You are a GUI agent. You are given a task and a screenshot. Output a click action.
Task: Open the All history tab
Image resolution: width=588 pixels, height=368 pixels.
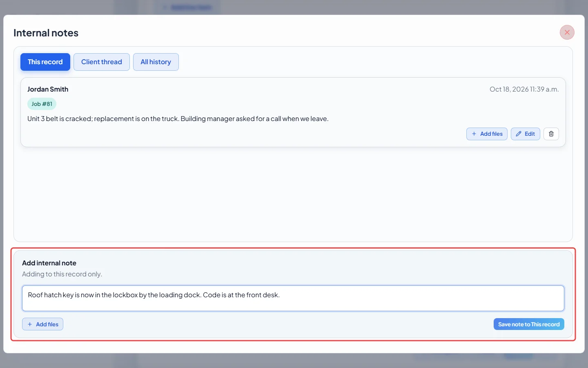click(156, 62)
